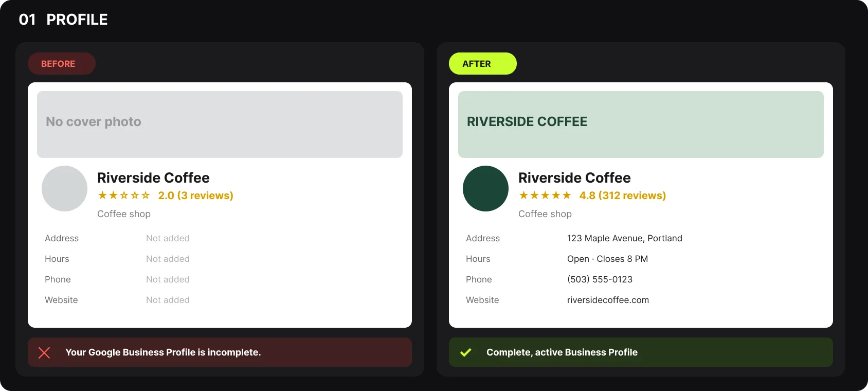The height and width of the screenshot is (391, 868).
Task: Click Coffee shop label in Before card
Action: (x=124, y=214)
